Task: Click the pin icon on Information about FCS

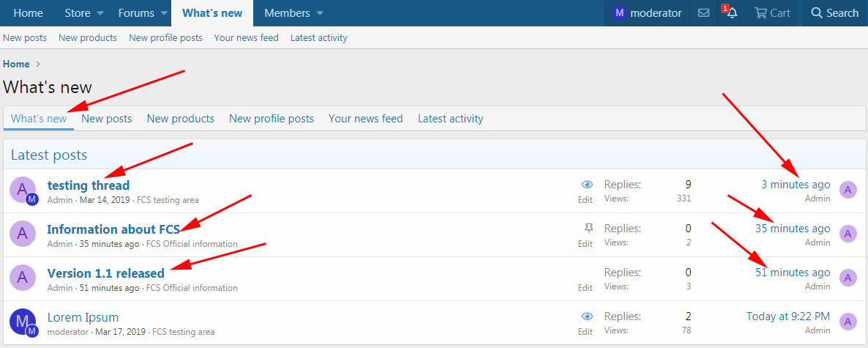Action: point(585,229)
